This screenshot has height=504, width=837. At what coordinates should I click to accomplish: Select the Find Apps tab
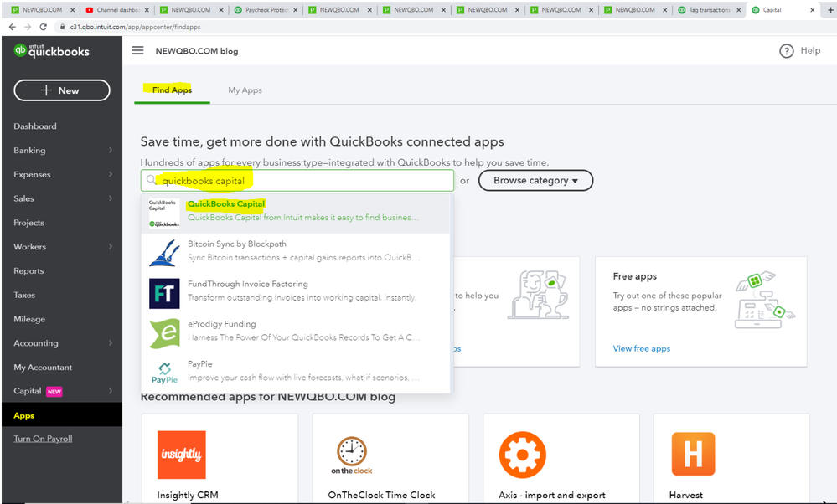point(172,90)
